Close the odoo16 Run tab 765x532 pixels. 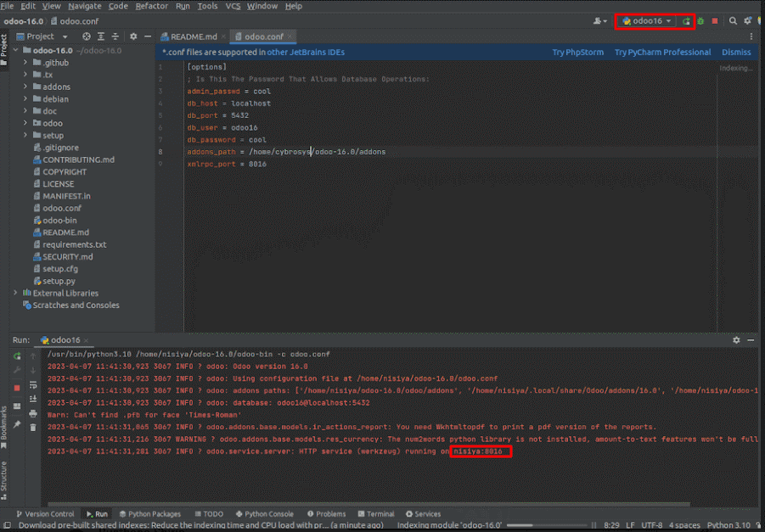86,340
